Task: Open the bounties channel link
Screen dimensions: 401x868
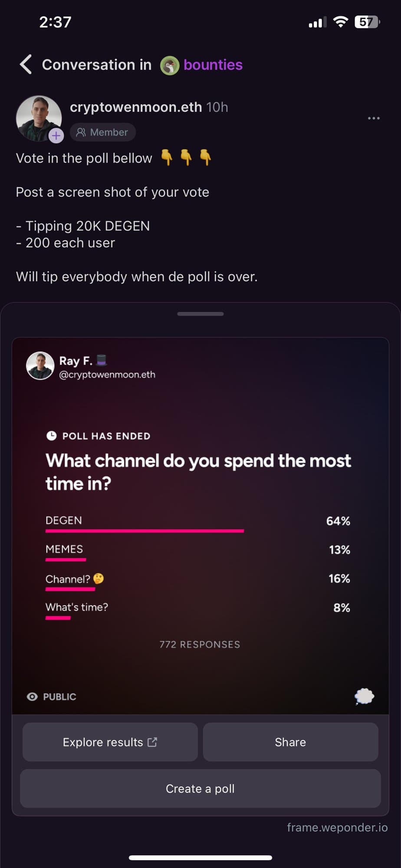Action: click(x=213, y=65)
